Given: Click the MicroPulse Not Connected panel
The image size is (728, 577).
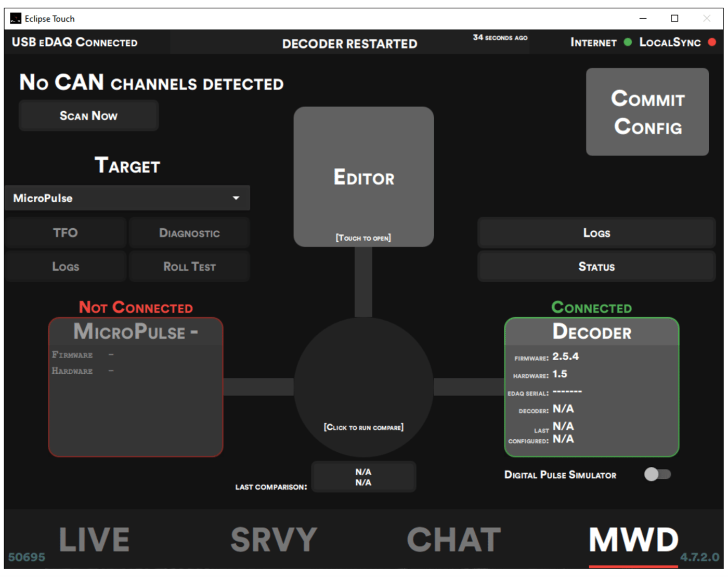Looking at the screenshot, I should point(135,387).
